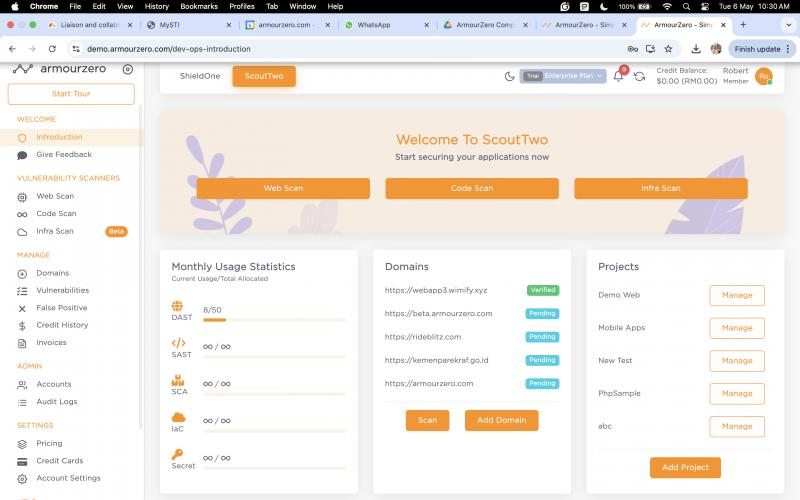Close the WhatsApp browser tab

click(x=427, y=25)
